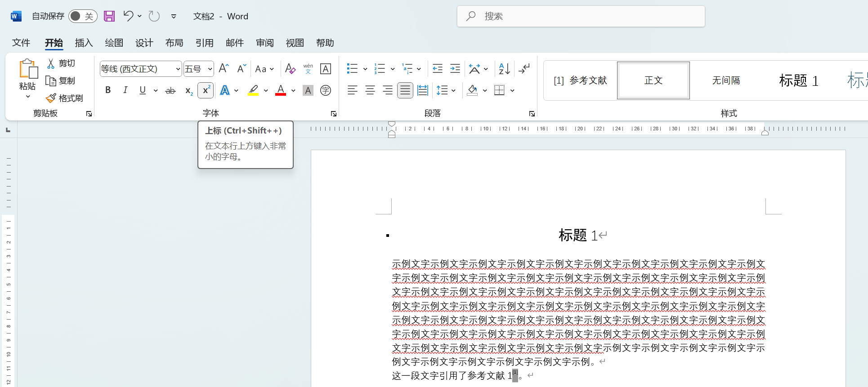Toggle Bold formatting

click(x=108, y=90)
